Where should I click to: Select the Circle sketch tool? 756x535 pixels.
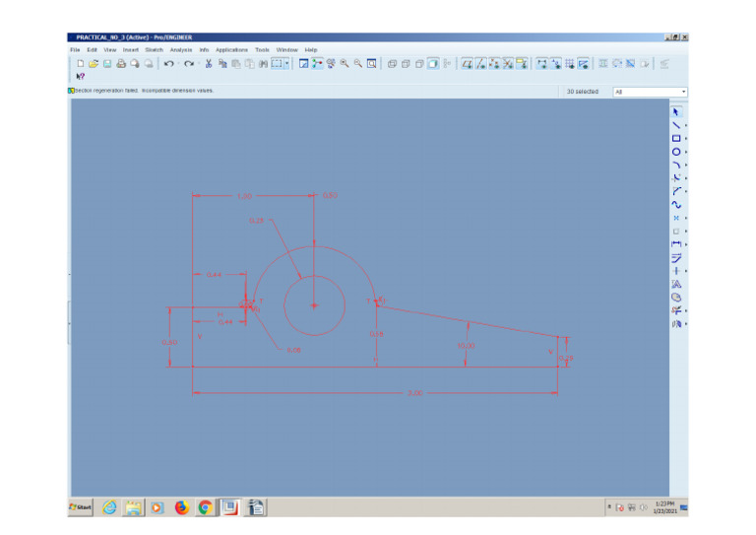point(676,152)
